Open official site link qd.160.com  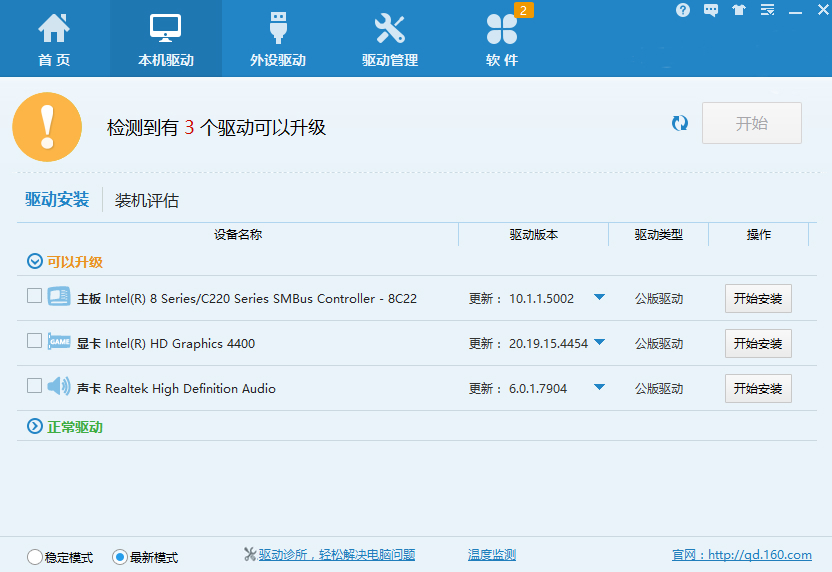[742, 555]
